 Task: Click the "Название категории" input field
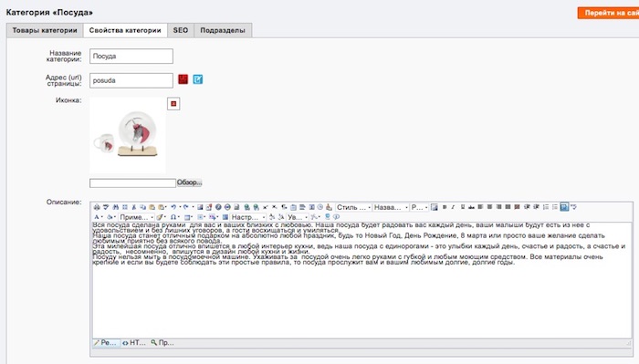[x=131, y=57]
